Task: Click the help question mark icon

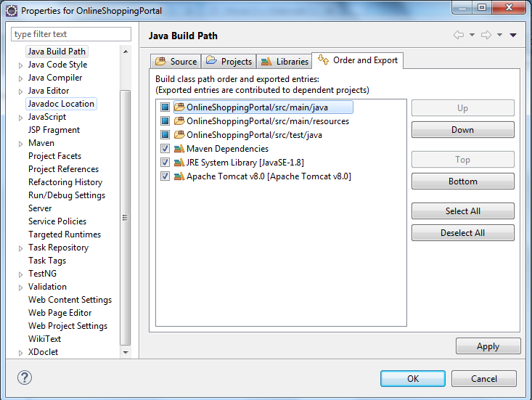Action: coord(25,377)
